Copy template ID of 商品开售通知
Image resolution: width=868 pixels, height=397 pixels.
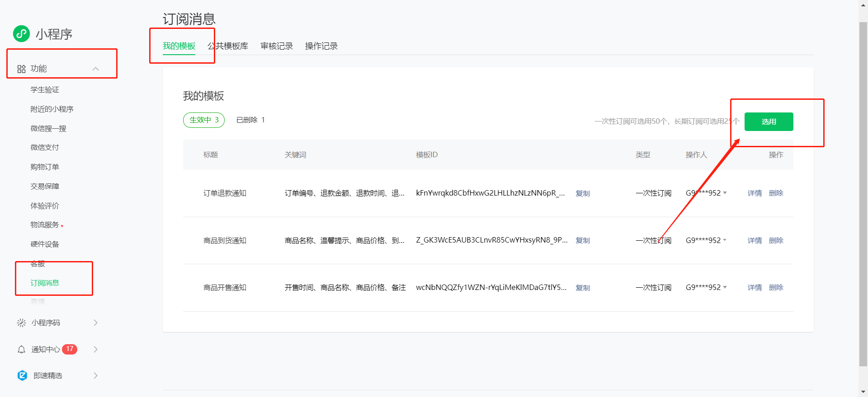pos(583,288)
